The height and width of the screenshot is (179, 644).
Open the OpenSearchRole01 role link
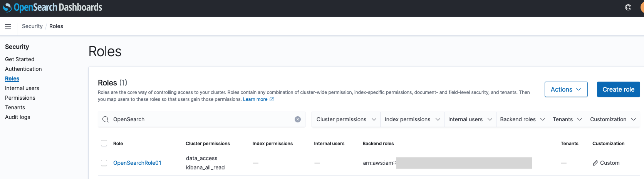click(137, 163)
